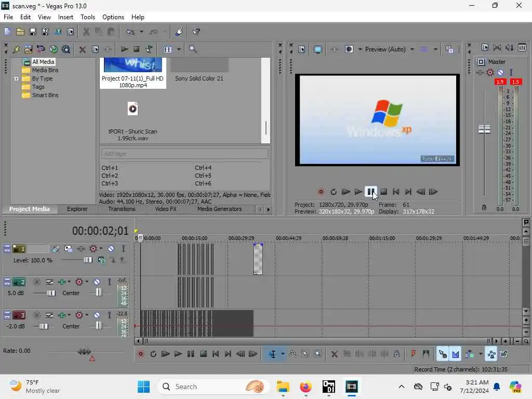Toggle solo on video track 1

pos(124,249)
